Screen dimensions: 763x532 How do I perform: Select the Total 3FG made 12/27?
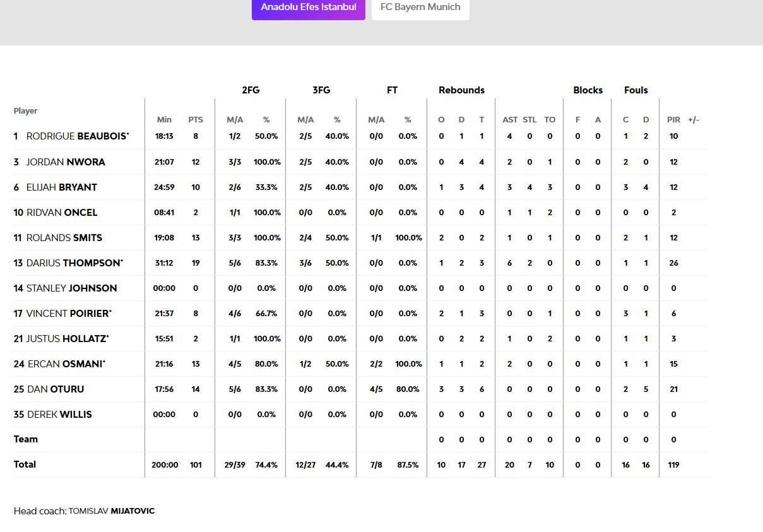(x=305, y=464)
